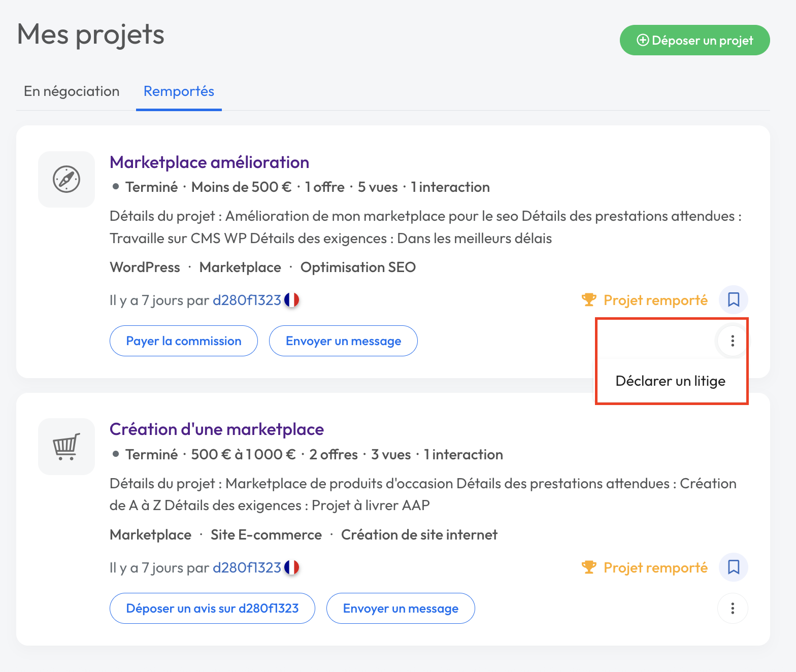This screenshot has height=672, width=796.
Task: Select the Remportés tab
Action: pos(179,91)
